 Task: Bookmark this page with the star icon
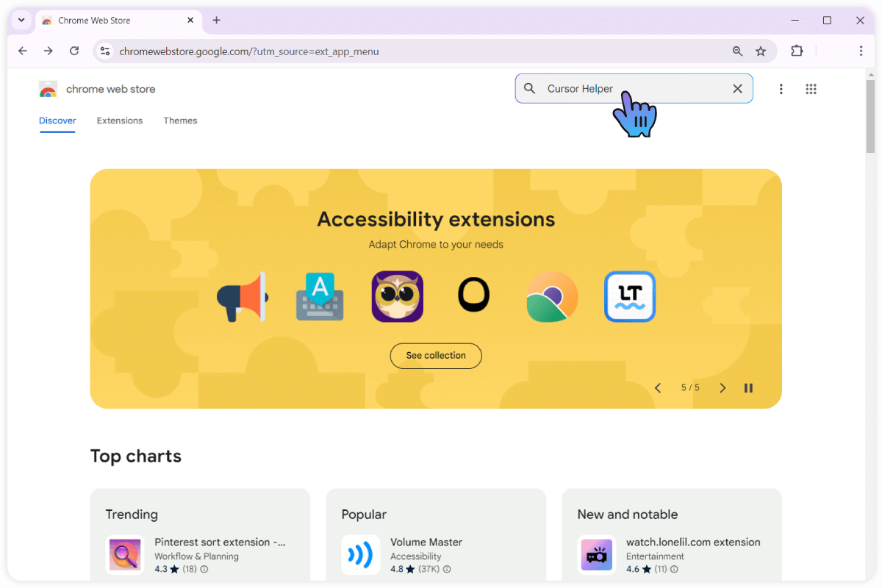(761, 51)
